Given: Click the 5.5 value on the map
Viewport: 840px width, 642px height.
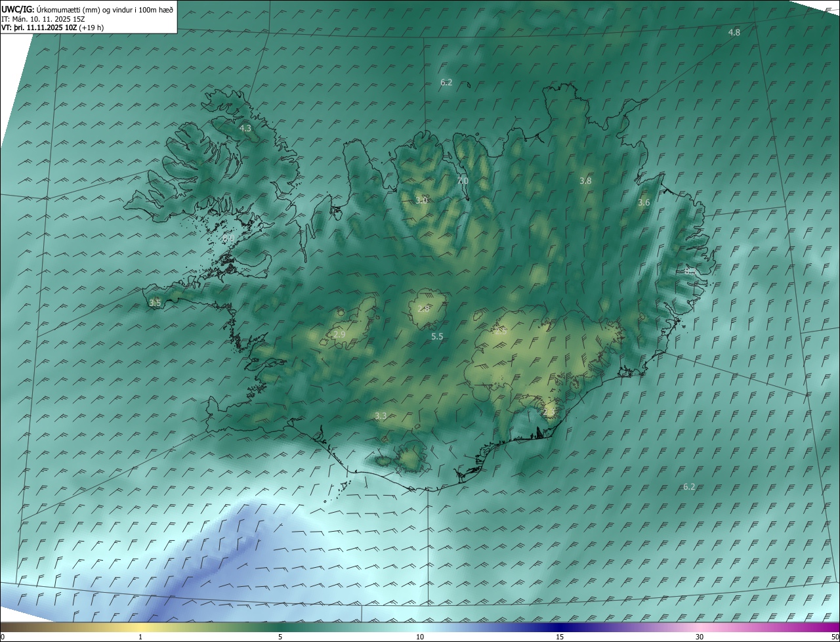Looking at the screenshot, I should click(x=437, y=337).
